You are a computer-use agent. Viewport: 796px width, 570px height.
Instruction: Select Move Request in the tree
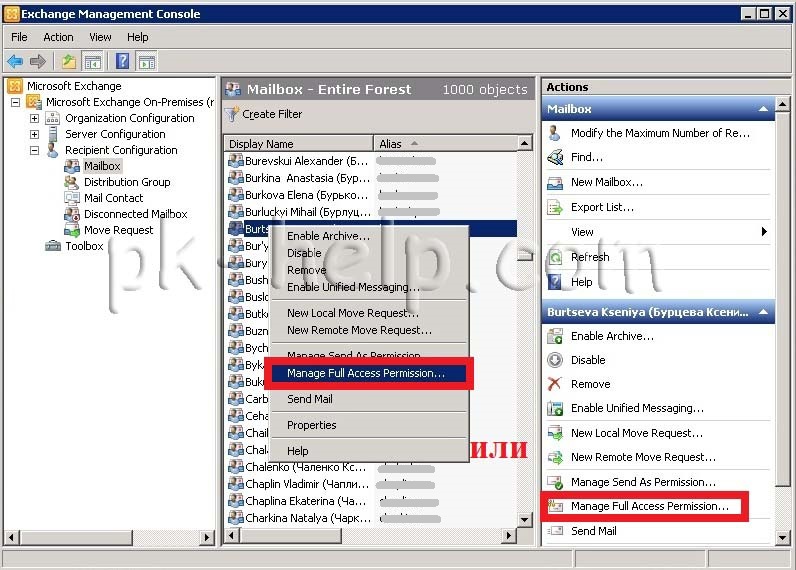(118, 230)
